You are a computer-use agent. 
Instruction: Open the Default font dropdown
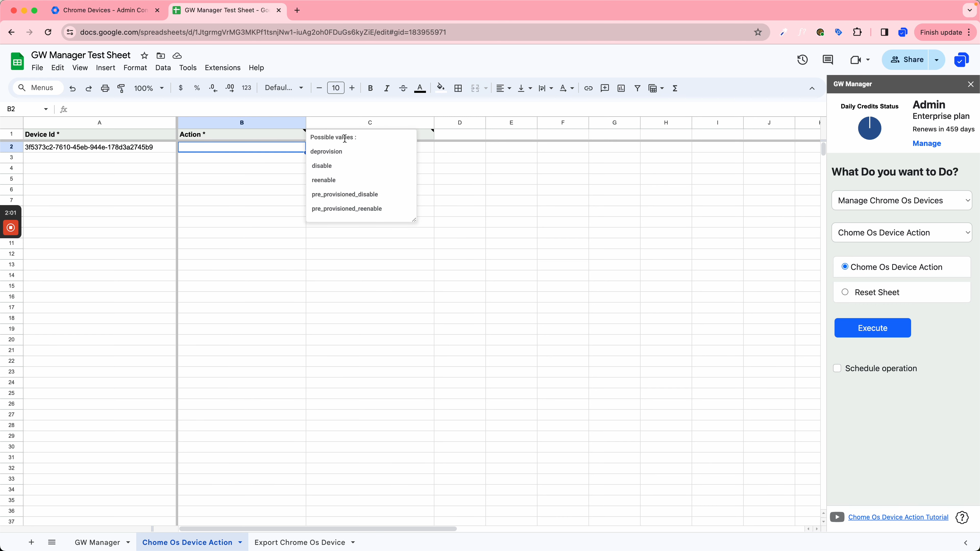tap(284, 88)
